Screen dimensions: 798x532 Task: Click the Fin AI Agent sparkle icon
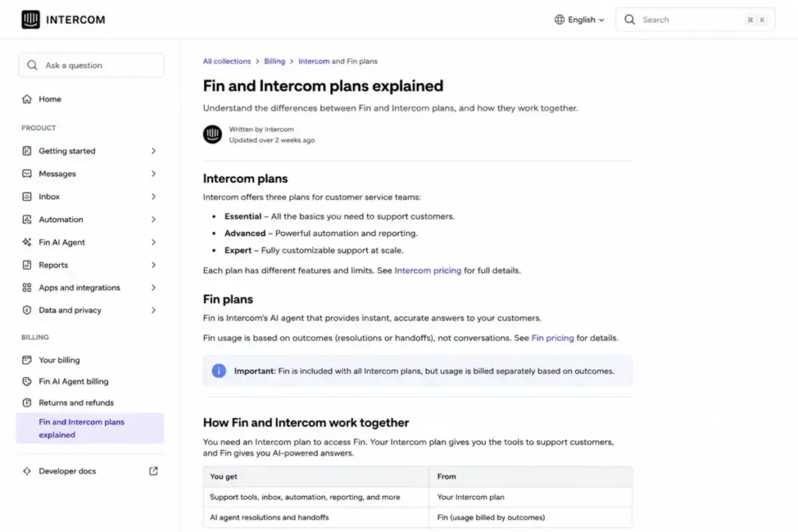(27, 242)
